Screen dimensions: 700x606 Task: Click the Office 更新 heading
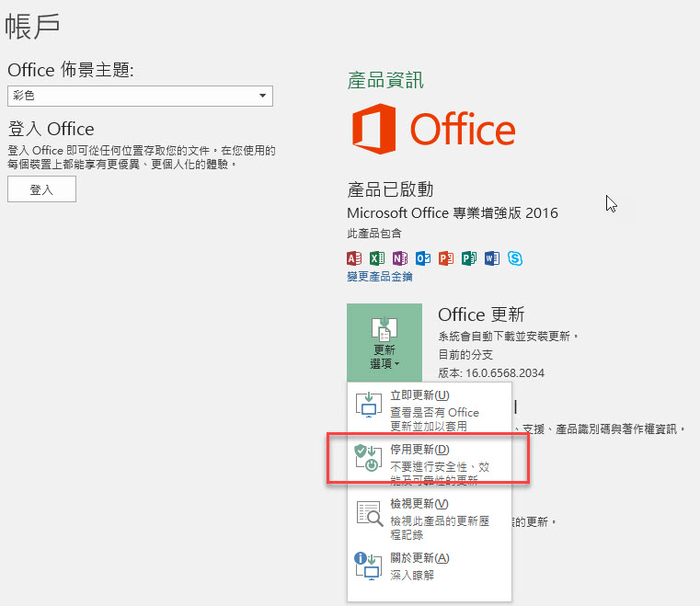481,314
